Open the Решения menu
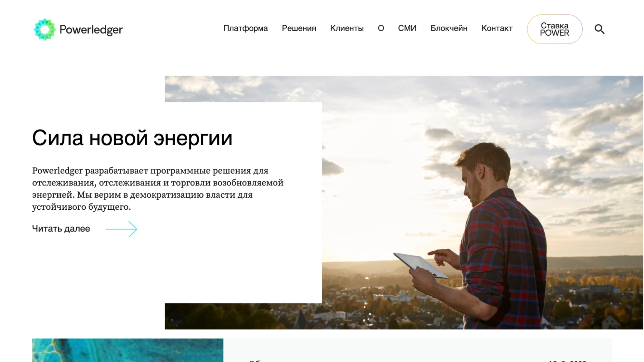 299,28
